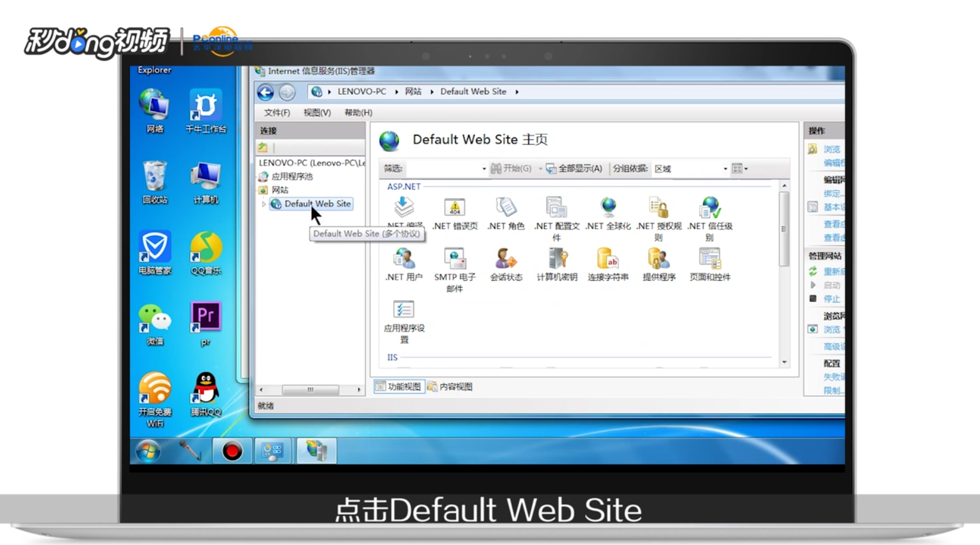Click the red record button in taskbar

click(x=232, y=451)
